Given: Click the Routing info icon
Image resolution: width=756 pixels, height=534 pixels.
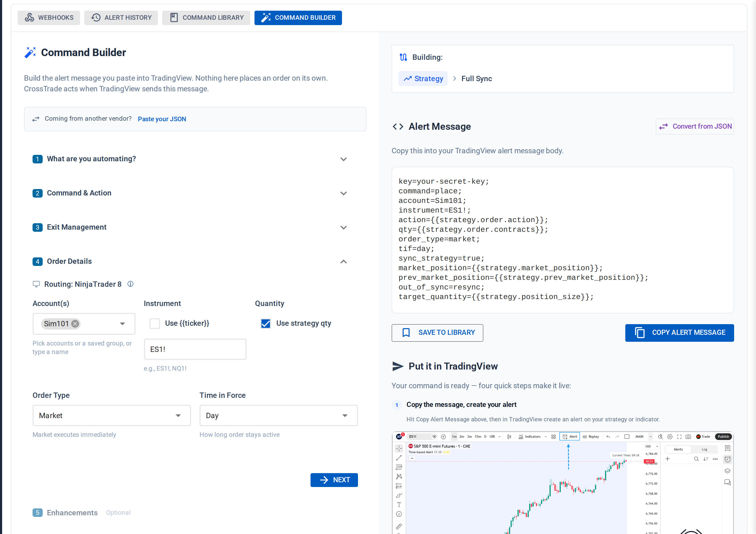Looking at the screenshot, I should [130, 284].
